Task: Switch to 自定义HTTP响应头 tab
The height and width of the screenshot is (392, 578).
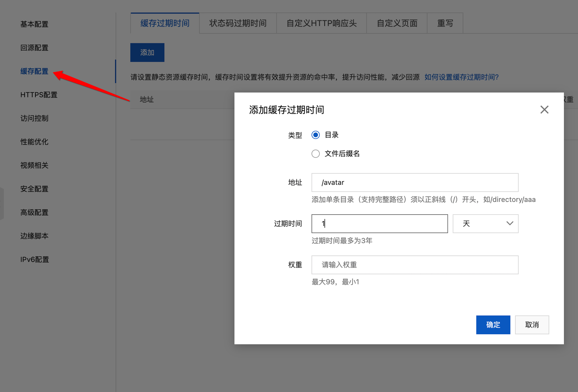Action: click(x=321, y=23)
